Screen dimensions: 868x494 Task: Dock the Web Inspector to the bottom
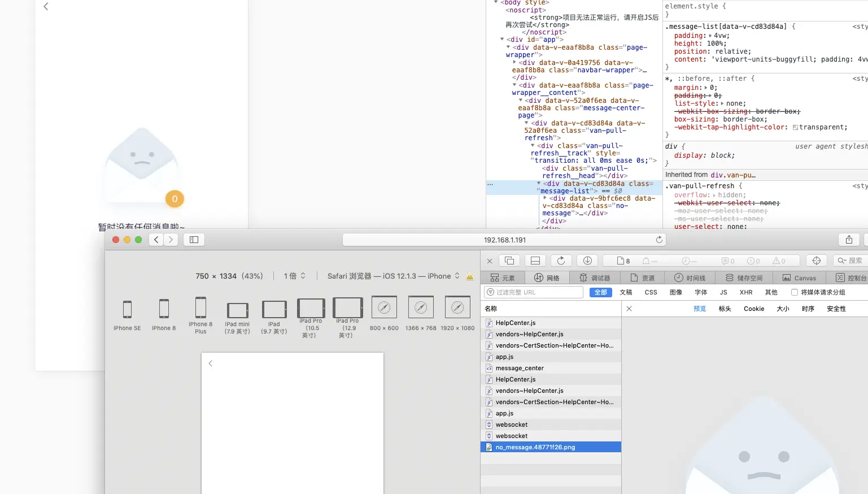[x=535, y=261]
